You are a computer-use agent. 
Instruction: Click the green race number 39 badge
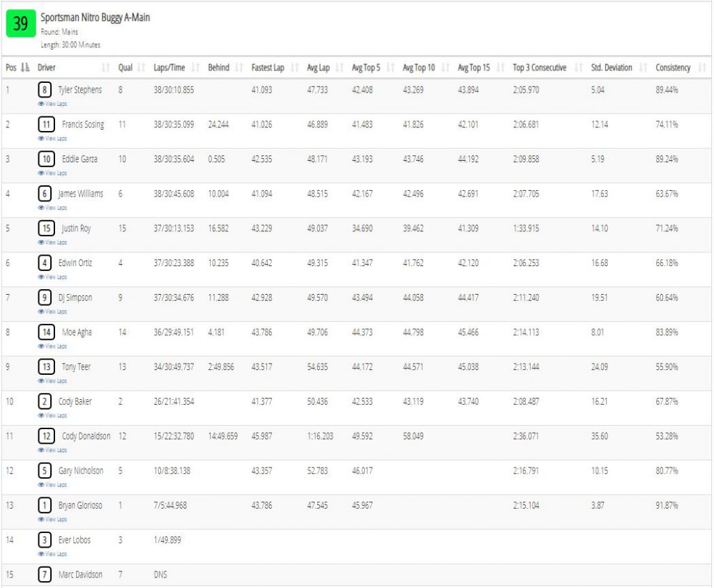click(20, 24)
